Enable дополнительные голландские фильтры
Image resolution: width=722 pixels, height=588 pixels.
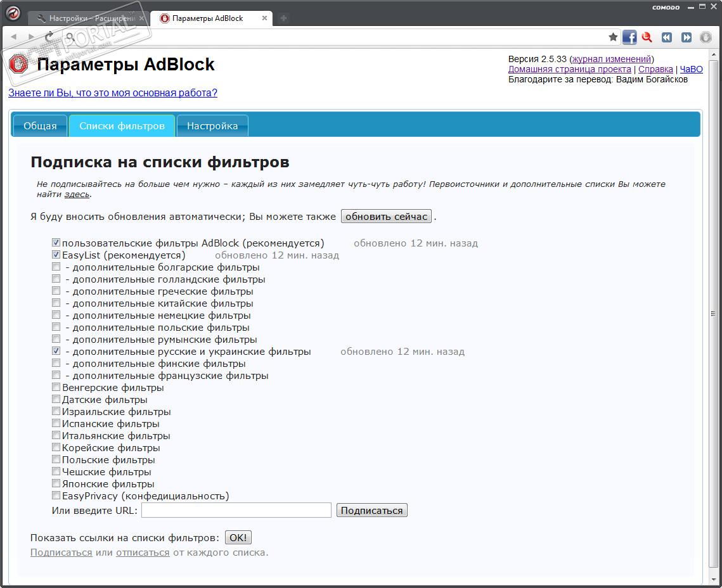pyautogui.click(x=56, y=278)
